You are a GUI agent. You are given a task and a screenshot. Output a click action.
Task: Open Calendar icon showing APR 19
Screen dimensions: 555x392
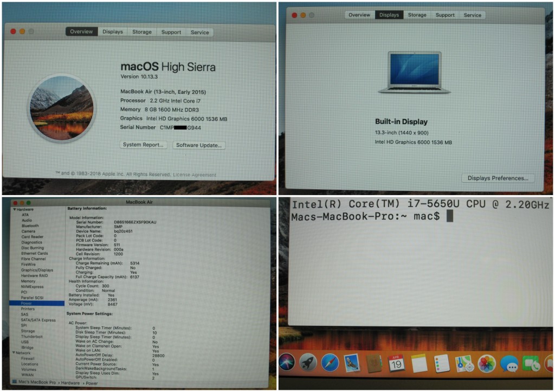tap(396, 363)
